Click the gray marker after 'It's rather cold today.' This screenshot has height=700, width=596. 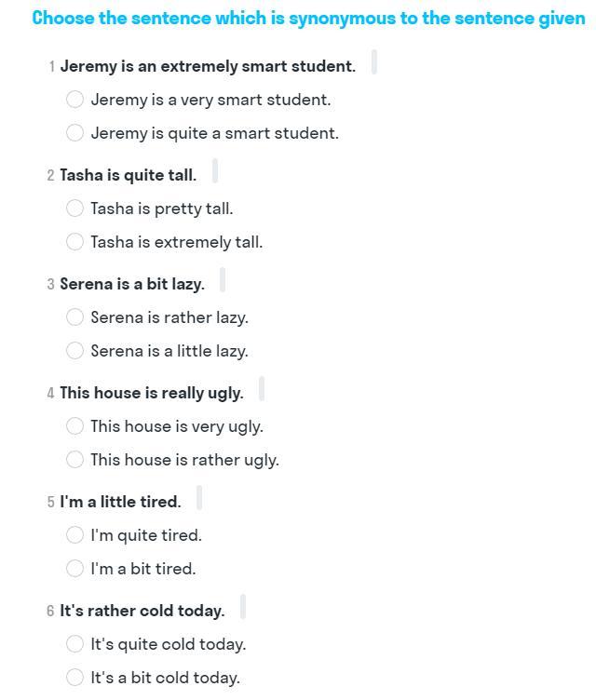point(243,606)
